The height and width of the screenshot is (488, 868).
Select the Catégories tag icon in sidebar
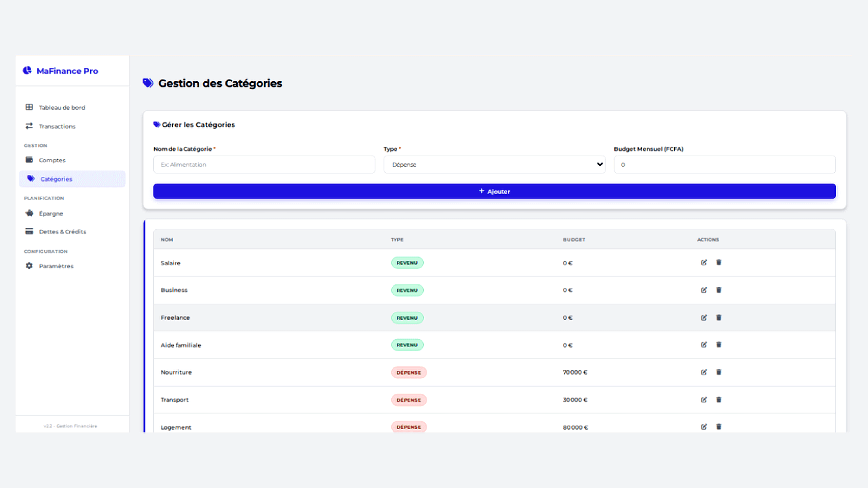tap(31, 179)
